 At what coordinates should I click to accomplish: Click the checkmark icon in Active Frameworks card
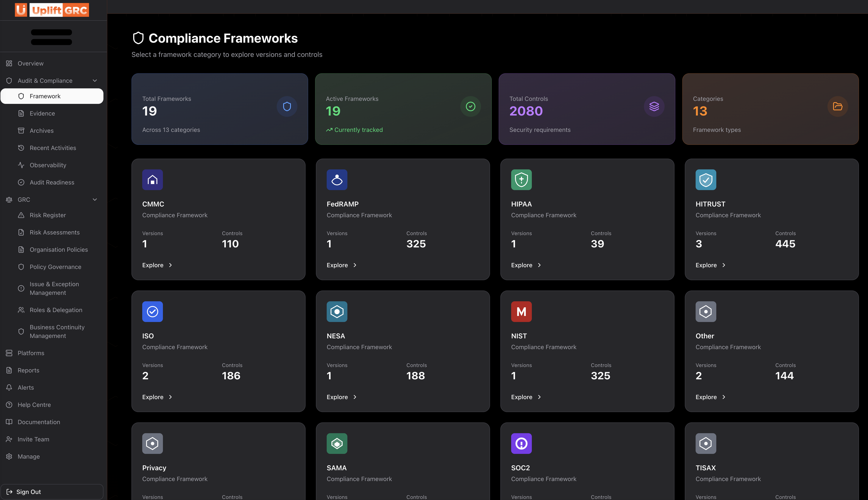(470, 106)
